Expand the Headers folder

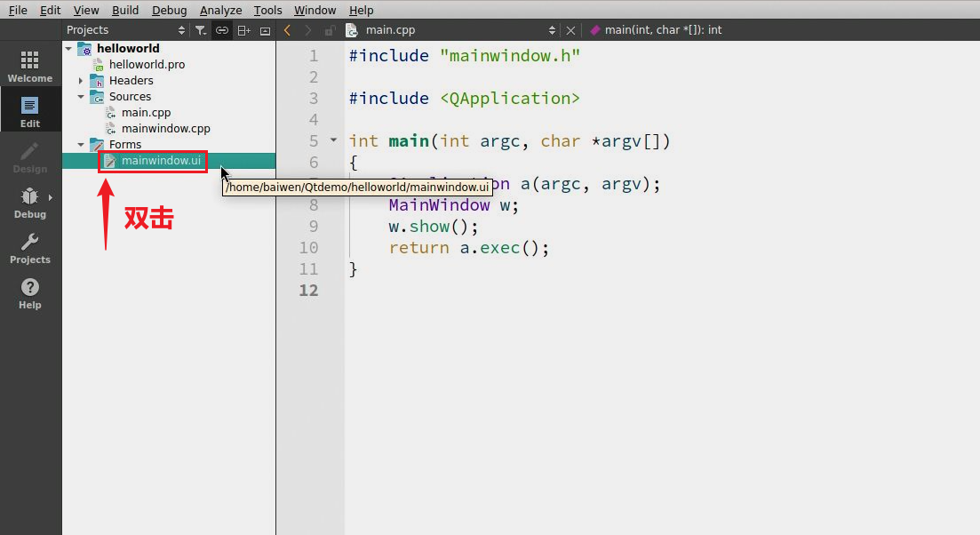coord(81,81)
